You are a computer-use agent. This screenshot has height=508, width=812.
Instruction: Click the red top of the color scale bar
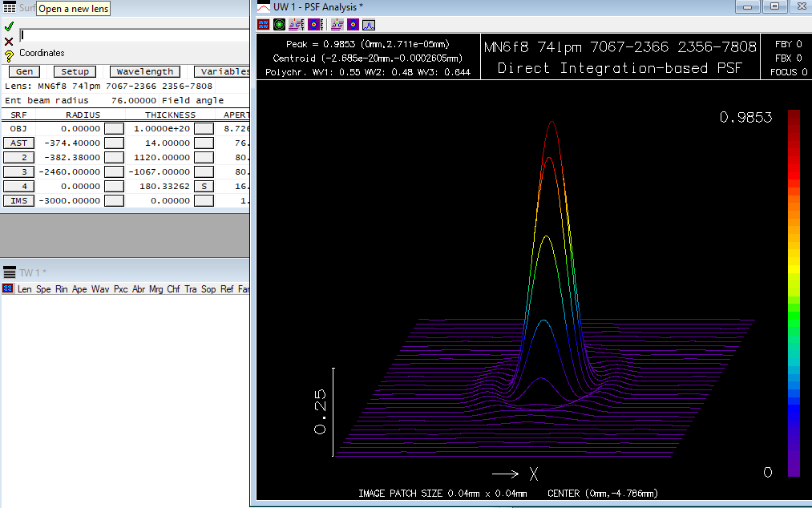pyautogui.click(x=793, y=117)
